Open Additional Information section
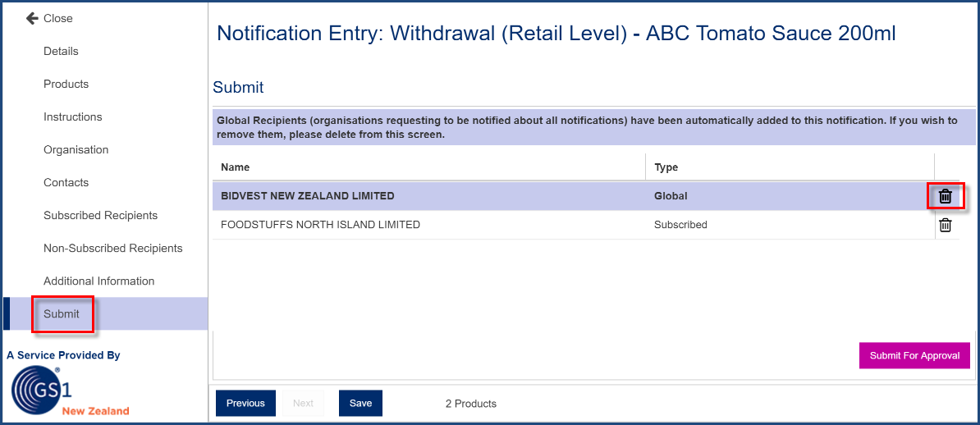 (98, 281)
